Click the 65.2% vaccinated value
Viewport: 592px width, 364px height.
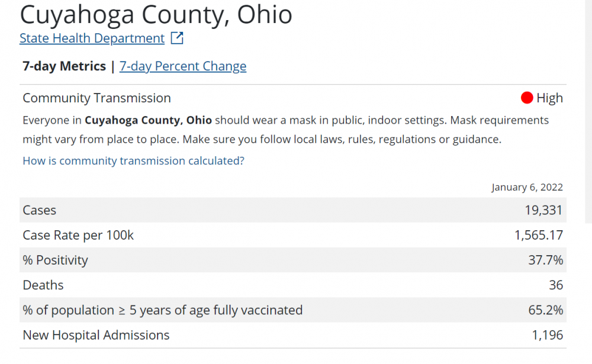click(545, 310)
